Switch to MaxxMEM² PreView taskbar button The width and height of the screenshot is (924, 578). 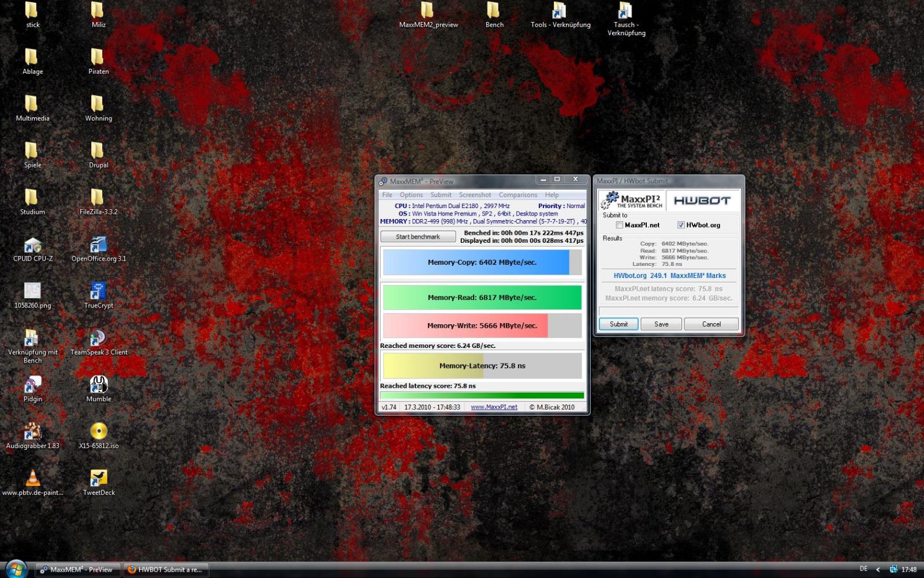[x=78, y=569]
